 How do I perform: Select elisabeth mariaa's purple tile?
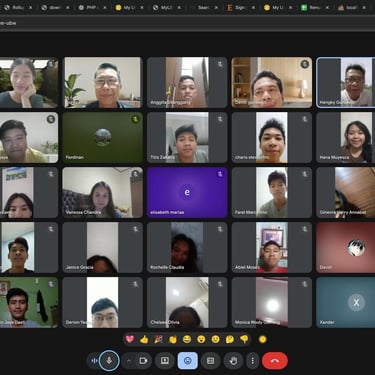187,192
